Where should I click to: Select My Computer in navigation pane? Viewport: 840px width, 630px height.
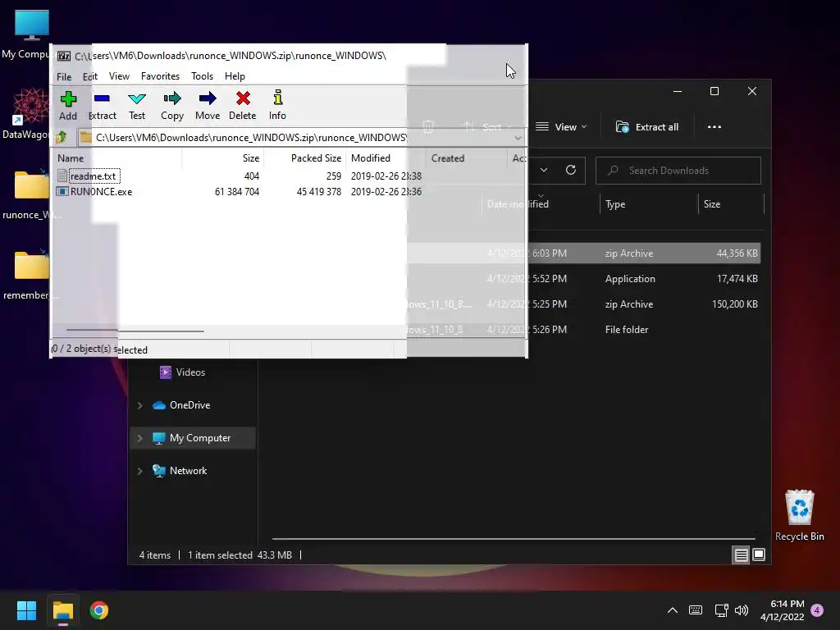192,438
